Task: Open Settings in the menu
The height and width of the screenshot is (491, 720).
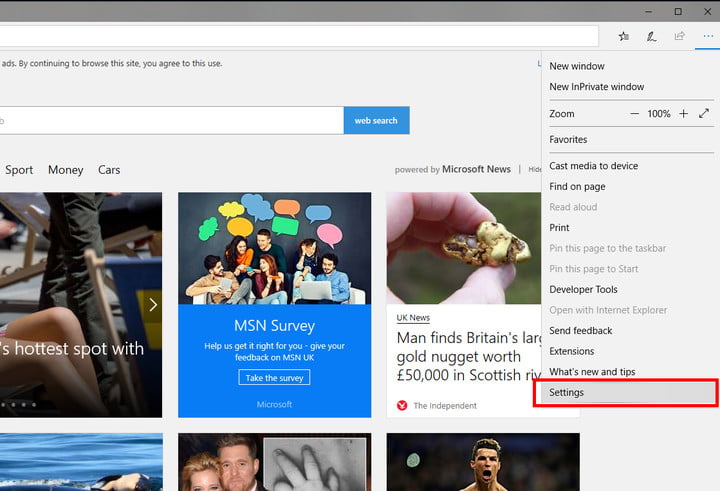Action: pos(626,393)
